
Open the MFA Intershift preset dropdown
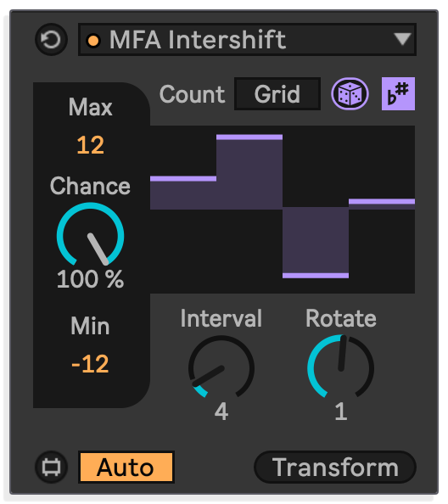click(x=247, y=40)
